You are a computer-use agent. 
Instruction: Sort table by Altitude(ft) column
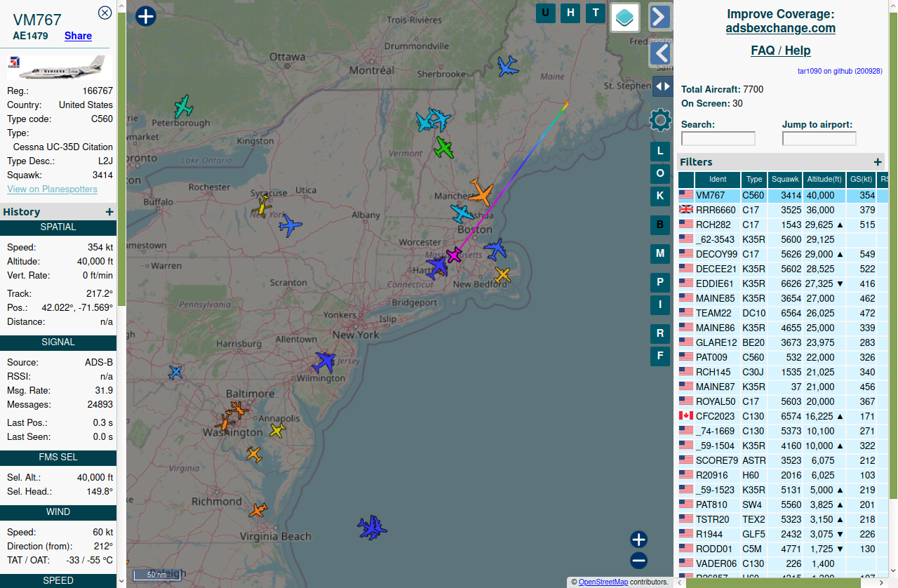(824, 180)
